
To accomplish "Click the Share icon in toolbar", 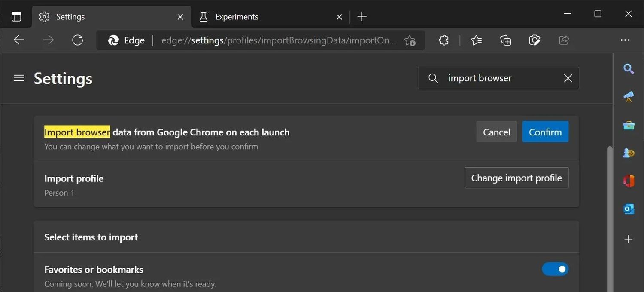I will [x=564, y=40].
